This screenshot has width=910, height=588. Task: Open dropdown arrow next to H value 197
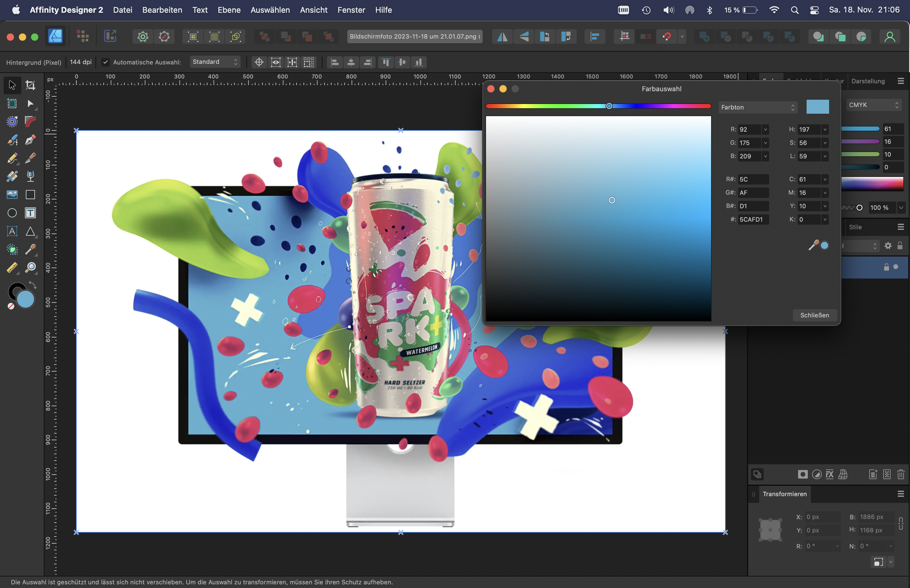click(825, 130)
